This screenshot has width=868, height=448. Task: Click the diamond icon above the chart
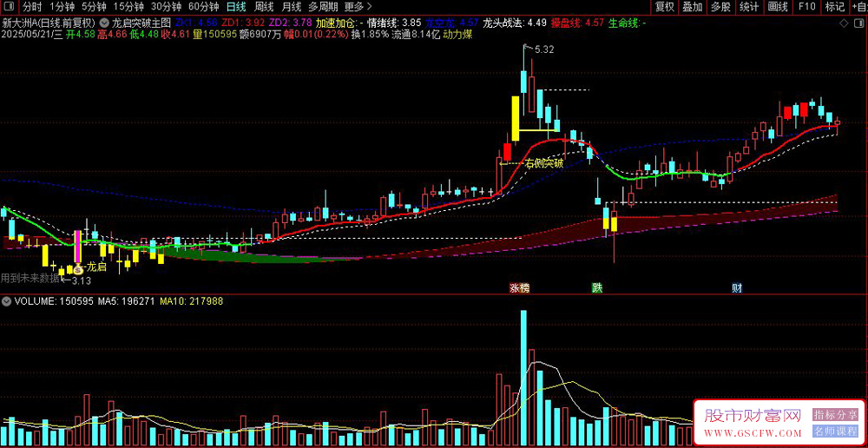844,23
